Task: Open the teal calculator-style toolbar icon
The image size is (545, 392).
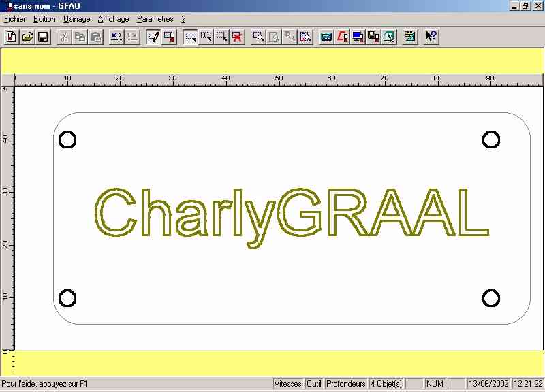Action: (326, 37)
